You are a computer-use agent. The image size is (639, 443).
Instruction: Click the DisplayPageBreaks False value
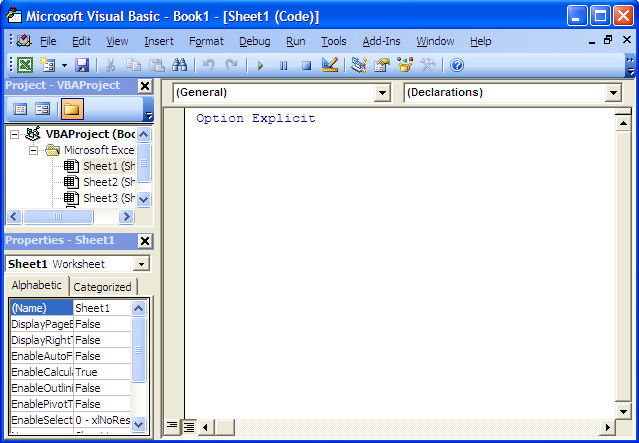tap(102, 324)
